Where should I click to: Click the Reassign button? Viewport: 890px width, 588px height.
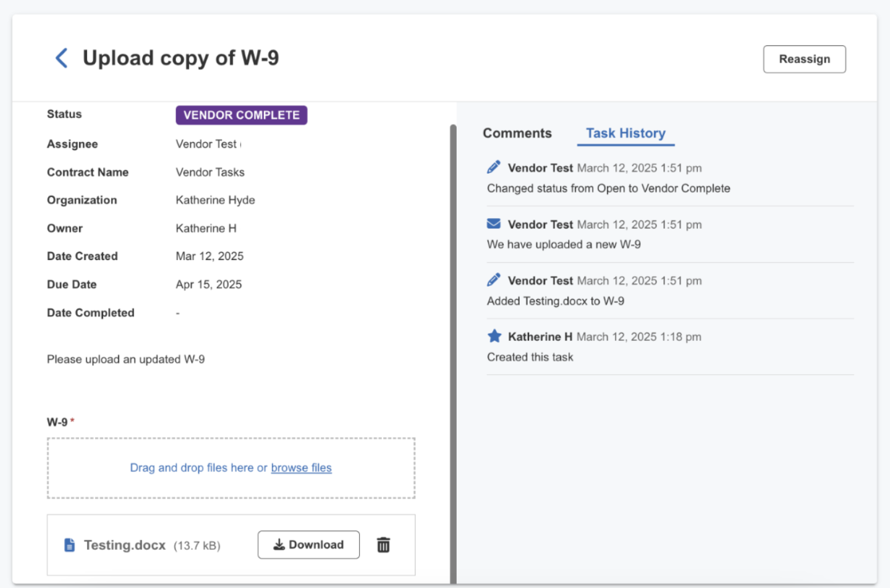[x=804, y=59]
